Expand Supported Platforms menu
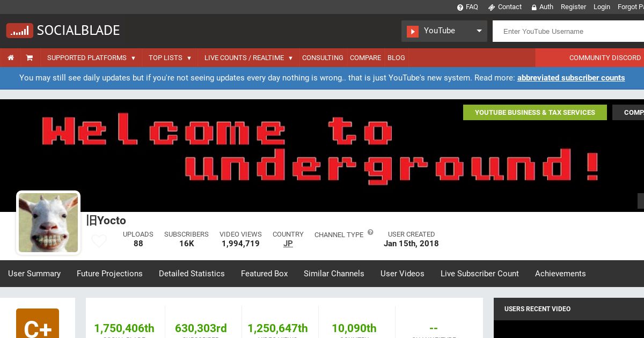The image size is (644, 338). pos(91,58)
